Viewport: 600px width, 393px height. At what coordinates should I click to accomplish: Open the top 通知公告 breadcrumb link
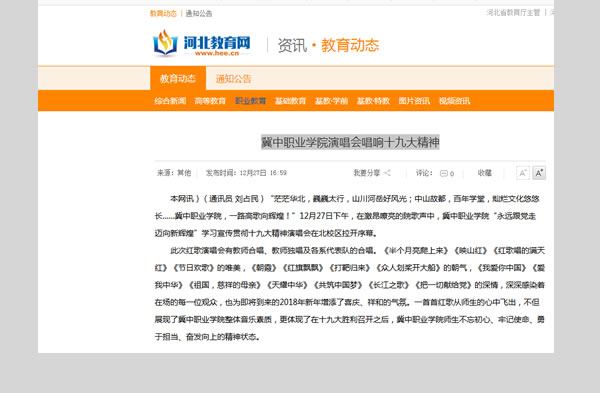[x=199, y=13]
